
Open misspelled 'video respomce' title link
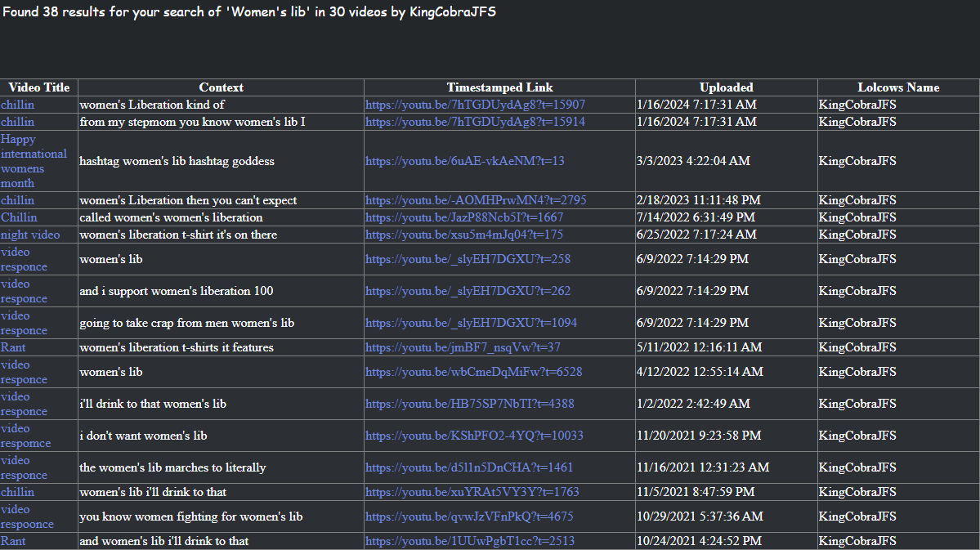click(x=25, y=436)
